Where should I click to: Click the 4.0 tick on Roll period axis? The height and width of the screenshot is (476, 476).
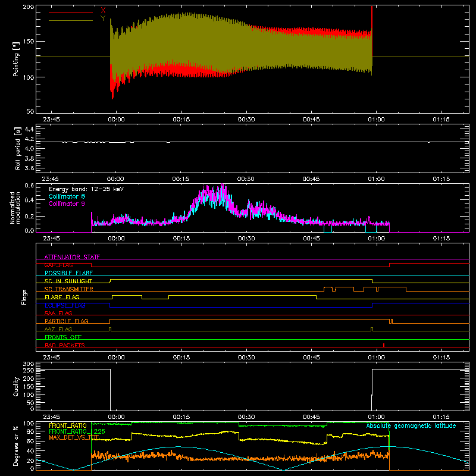pos(29,149)
